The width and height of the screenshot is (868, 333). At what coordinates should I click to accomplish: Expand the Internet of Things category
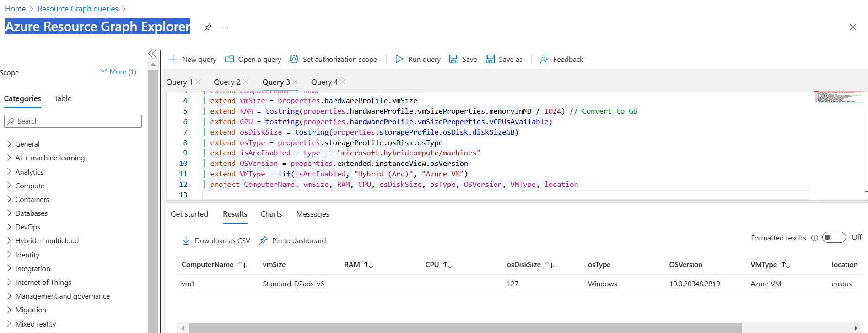9,282
